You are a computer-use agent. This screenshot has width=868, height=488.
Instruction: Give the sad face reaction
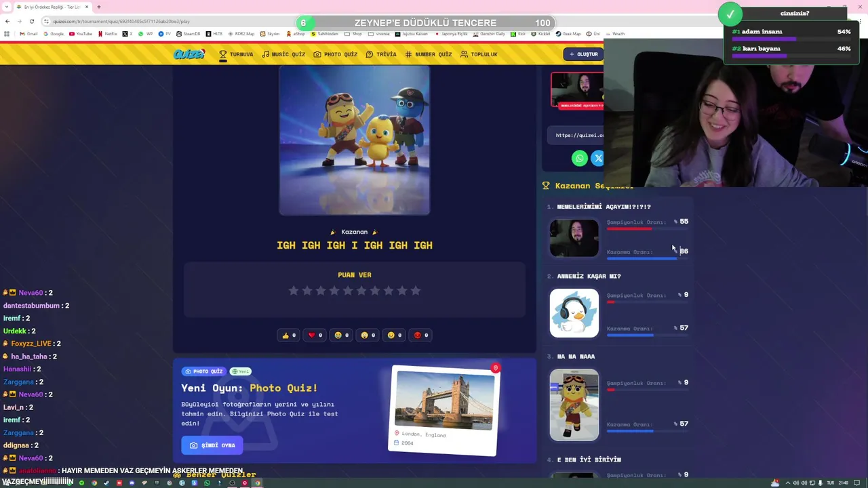tap(395, 335)
